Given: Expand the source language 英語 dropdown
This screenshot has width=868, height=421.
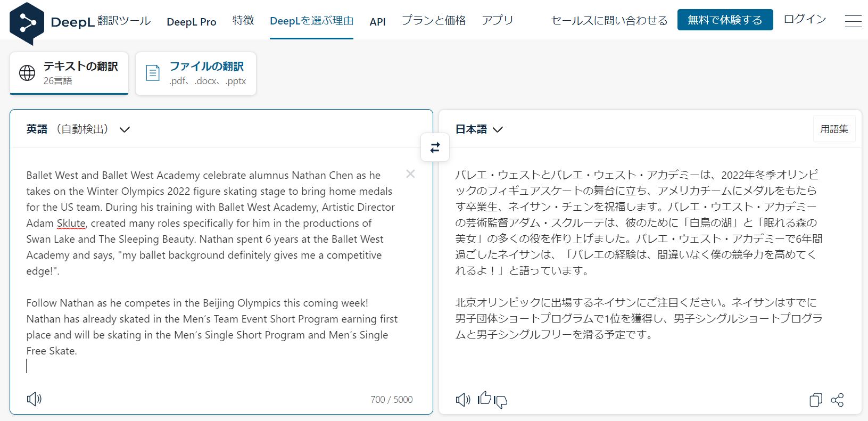Looking at the screenshot, I should coord(78,129).
